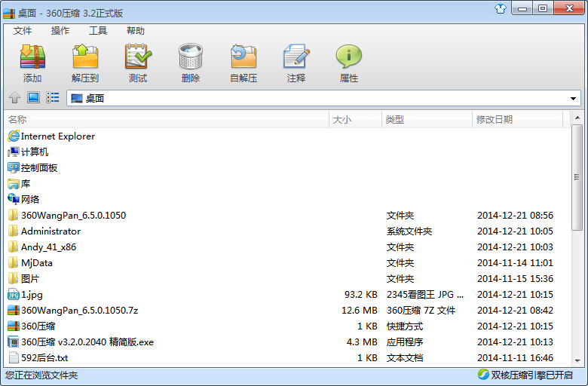Select the 图片 folder name

tap(30, 279)
